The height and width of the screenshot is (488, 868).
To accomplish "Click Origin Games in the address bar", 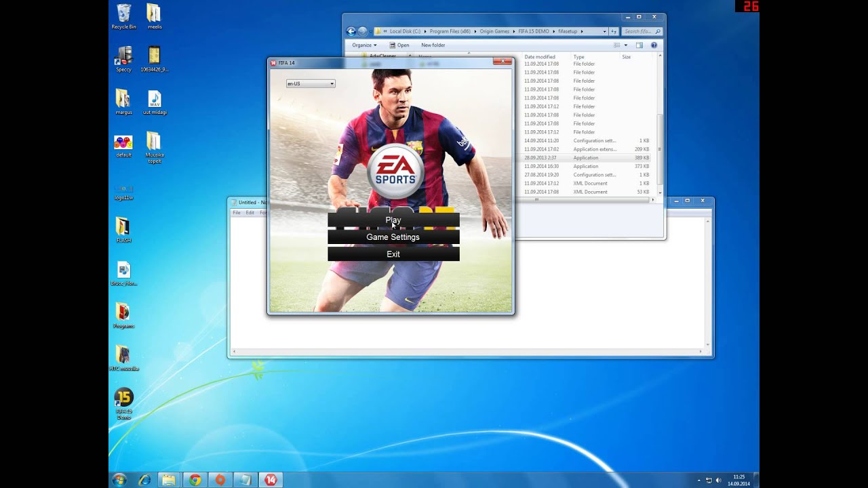I will (x=494, y=31).
